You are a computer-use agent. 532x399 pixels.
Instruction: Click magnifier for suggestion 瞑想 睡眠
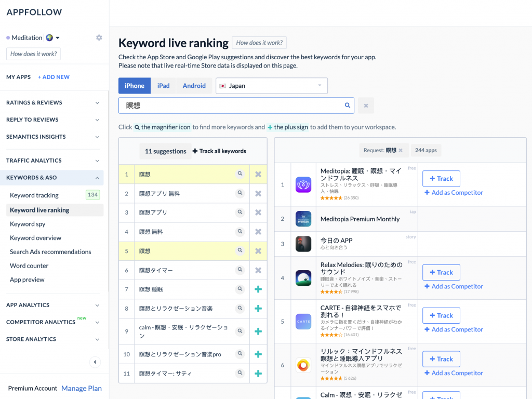[x=240, y=289]
